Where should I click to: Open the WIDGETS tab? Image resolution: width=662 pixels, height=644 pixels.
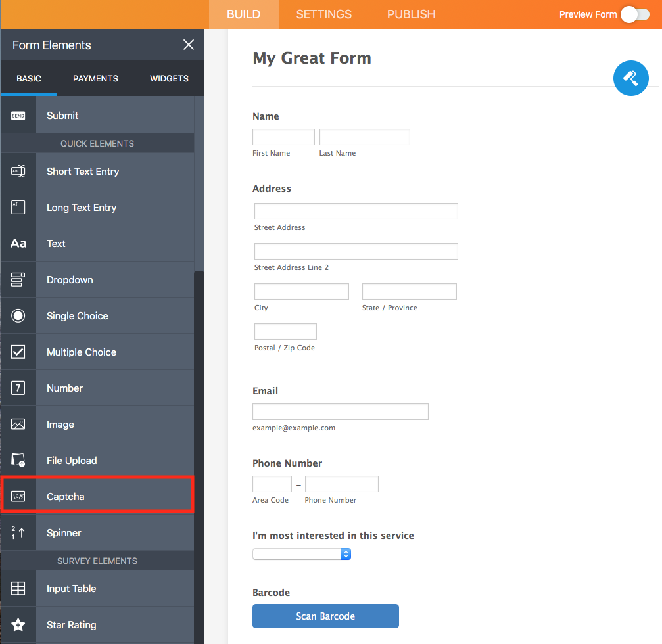point(169,78)
